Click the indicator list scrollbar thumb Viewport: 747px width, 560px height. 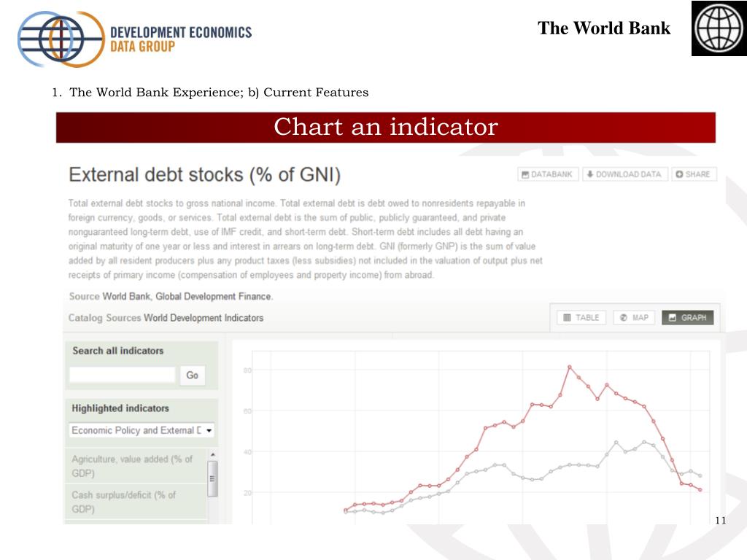(213, 478)
